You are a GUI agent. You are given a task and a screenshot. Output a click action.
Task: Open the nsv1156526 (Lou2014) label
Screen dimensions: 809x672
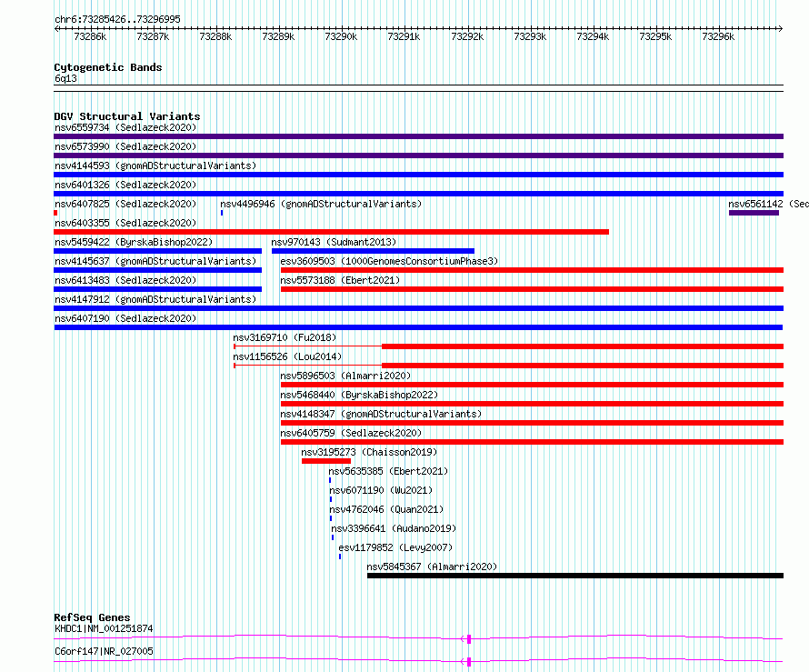click(287, 356)
